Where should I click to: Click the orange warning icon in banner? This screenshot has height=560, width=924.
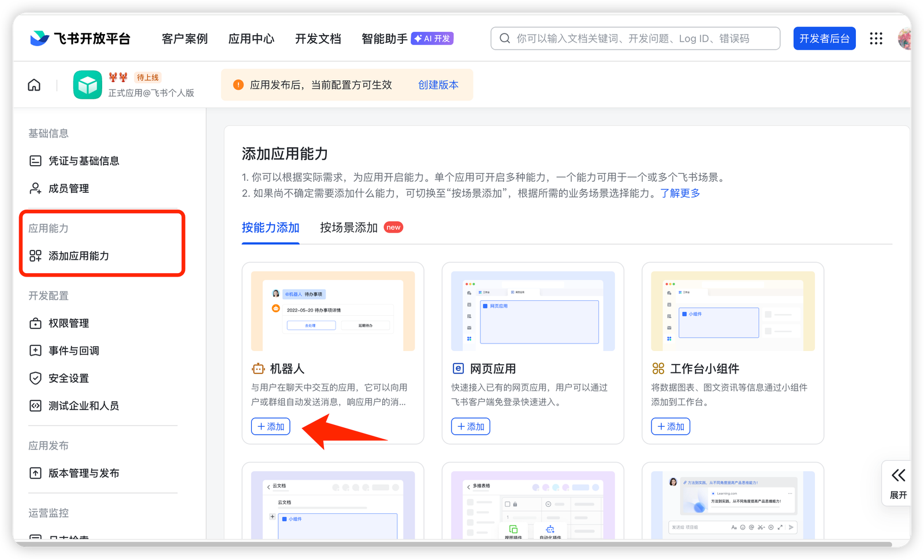click(x=238, y=85)
